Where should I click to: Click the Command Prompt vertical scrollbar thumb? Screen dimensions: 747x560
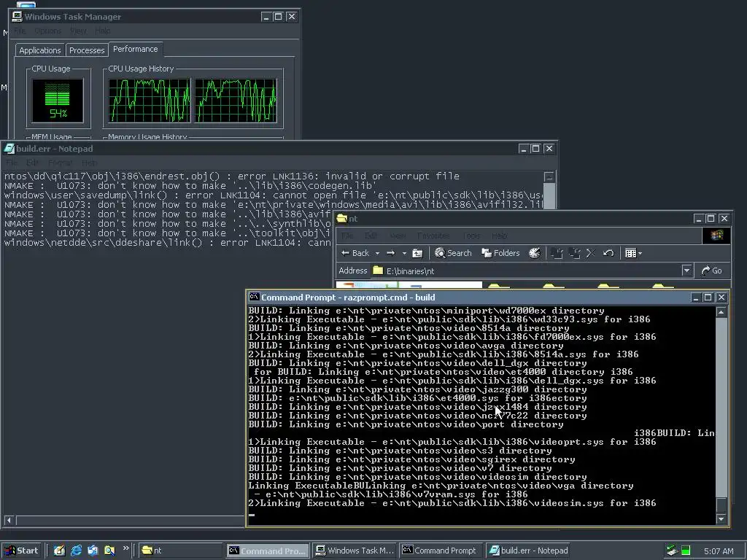point(721,505)
